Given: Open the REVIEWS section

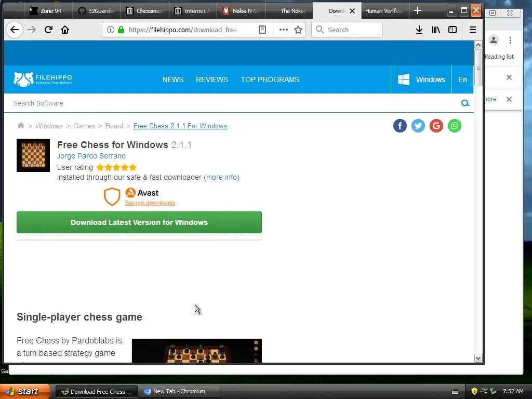Looking at the screenshot, I should point(212,79).
